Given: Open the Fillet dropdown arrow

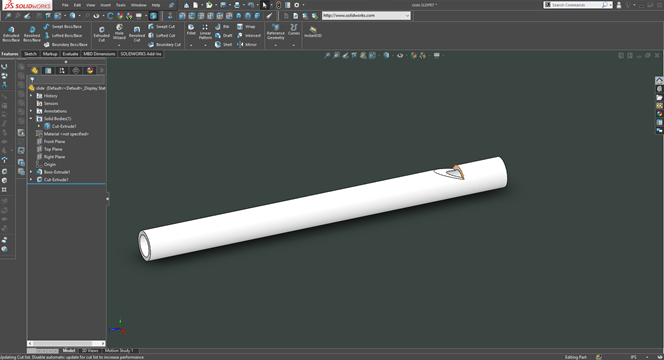Looking at the screenshot, I should click(x=191, y=45).
